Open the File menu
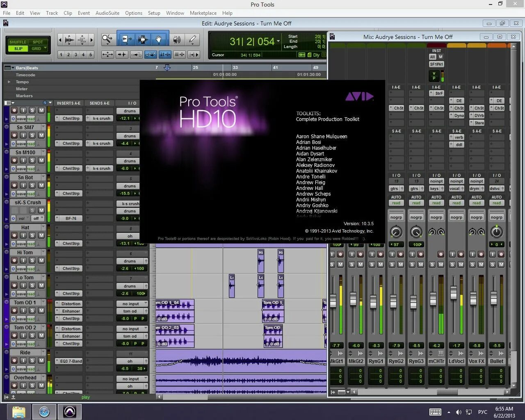 point(7,13)
